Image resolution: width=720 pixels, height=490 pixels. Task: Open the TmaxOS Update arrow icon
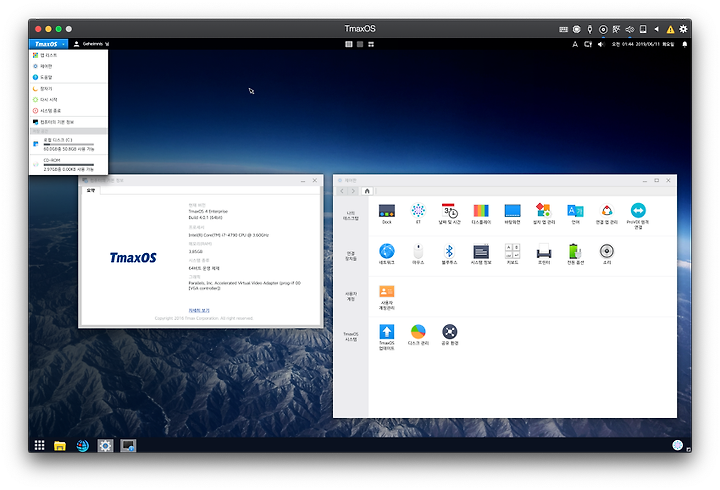tap(387, 332)
